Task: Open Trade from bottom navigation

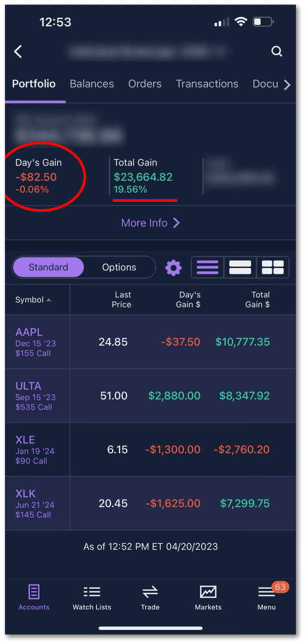Action: [x=150, y=598]
